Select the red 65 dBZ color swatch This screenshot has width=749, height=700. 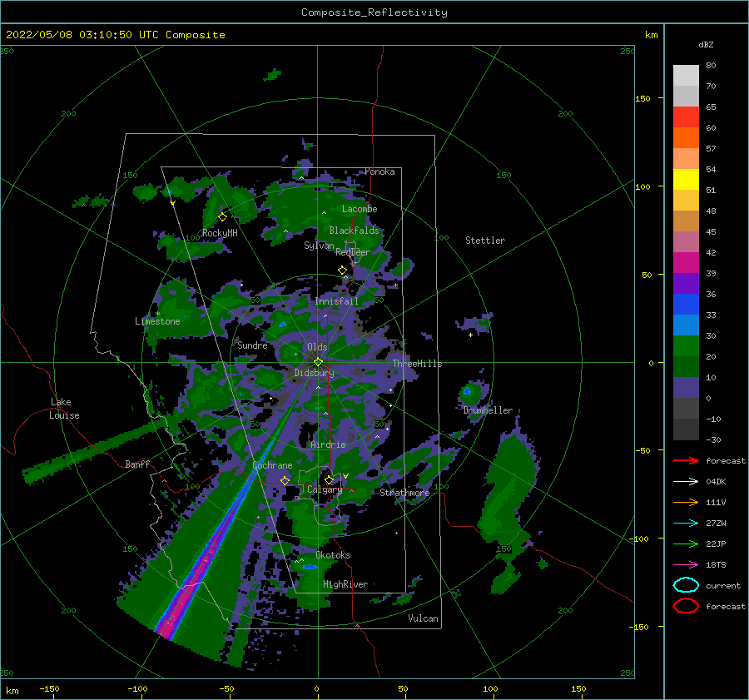pyautogui.click(x=686, y=117)
